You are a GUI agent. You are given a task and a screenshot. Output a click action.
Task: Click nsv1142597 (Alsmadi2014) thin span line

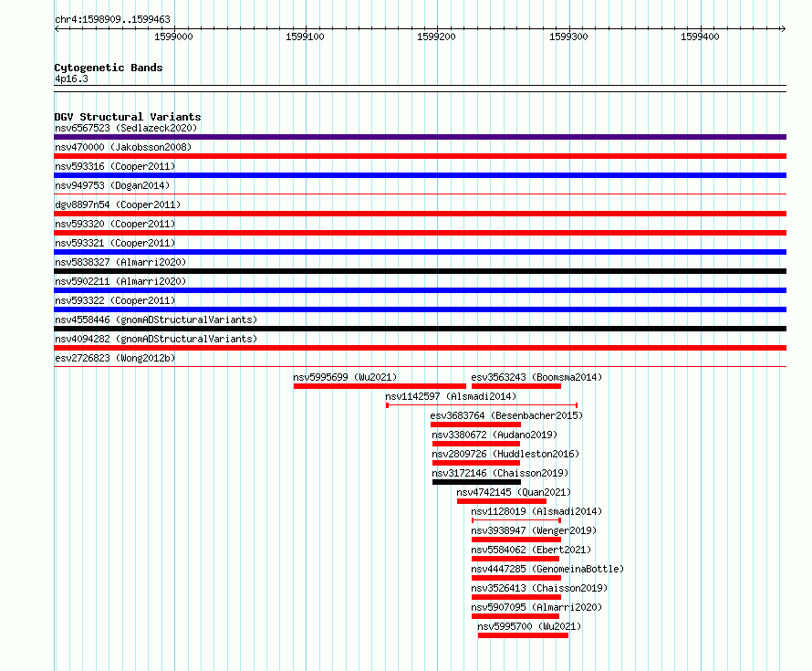[482, 405]
